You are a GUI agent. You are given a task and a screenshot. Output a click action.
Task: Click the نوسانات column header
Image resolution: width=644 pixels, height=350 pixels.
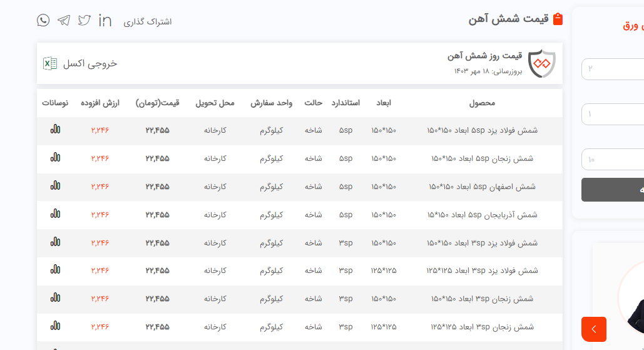[x=56, y=103]
